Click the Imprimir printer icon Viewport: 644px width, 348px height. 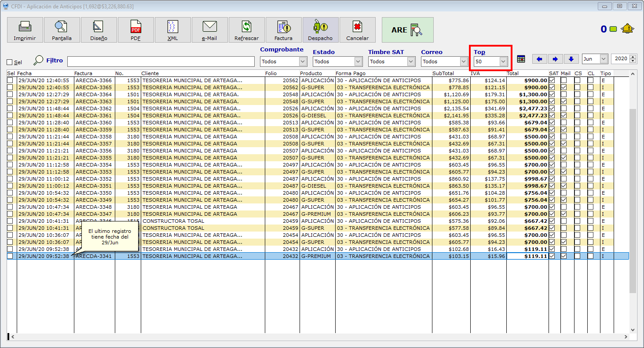[25, 30]
